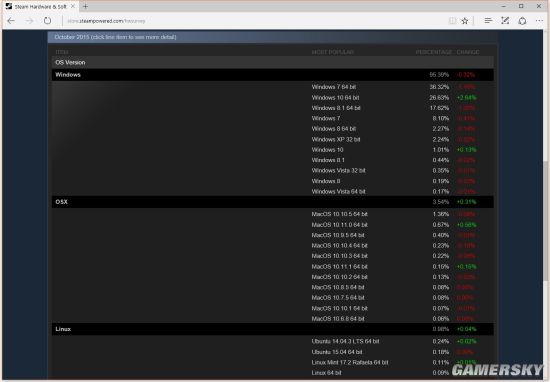Screen dimensions: 550x382
Task: Select the Windows Vista 32 bit row
Action: pos(273,170)
